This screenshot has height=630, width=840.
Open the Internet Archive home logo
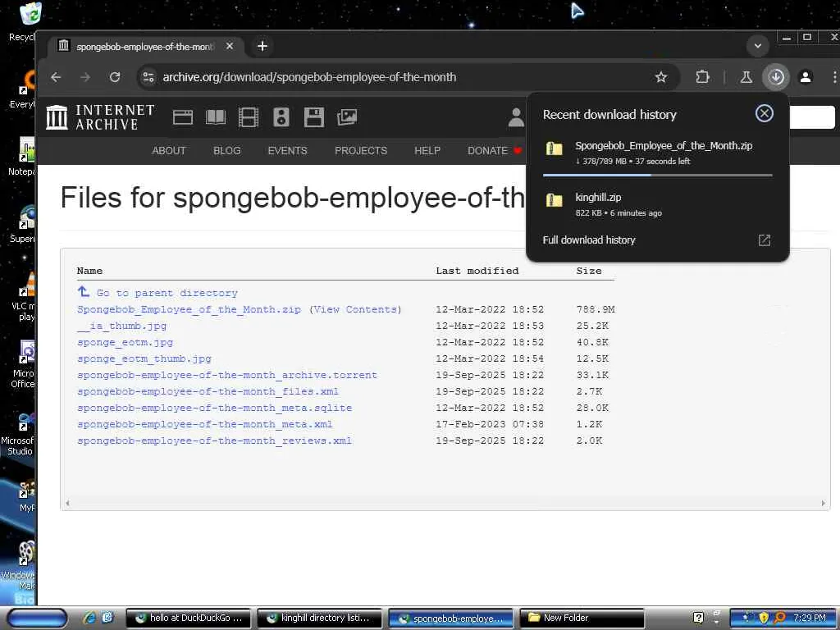100,116
